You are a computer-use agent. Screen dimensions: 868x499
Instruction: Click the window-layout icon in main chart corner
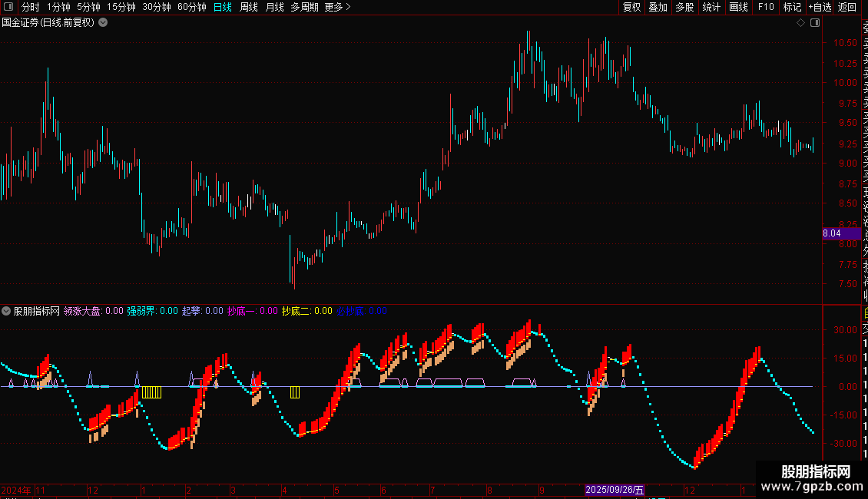click(815, 23)
